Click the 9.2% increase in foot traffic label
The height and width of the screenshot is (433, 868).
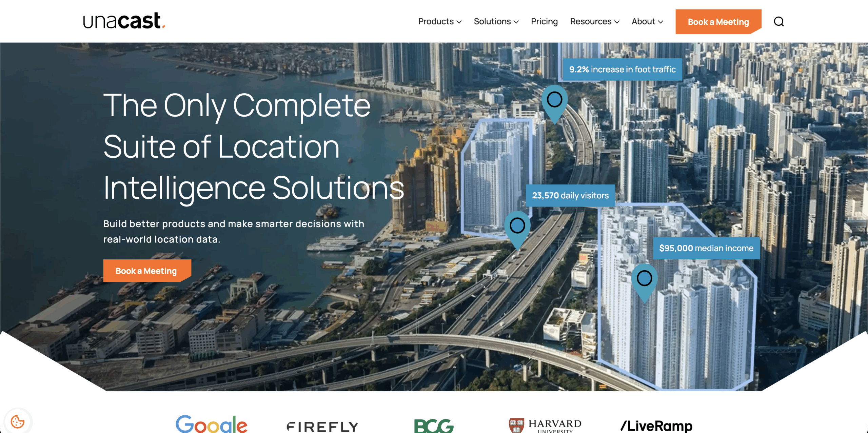(622, 70)
